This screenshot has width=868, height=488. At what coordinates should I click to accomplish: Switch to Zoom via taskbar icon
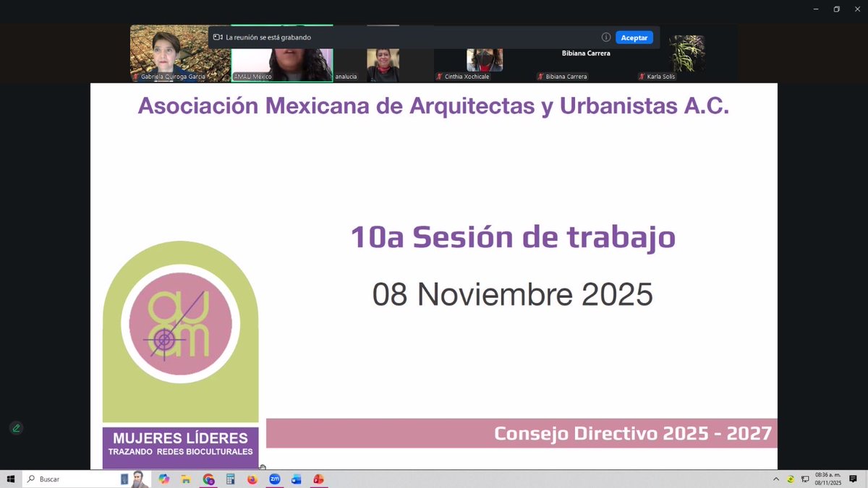[x=275, y=479]
